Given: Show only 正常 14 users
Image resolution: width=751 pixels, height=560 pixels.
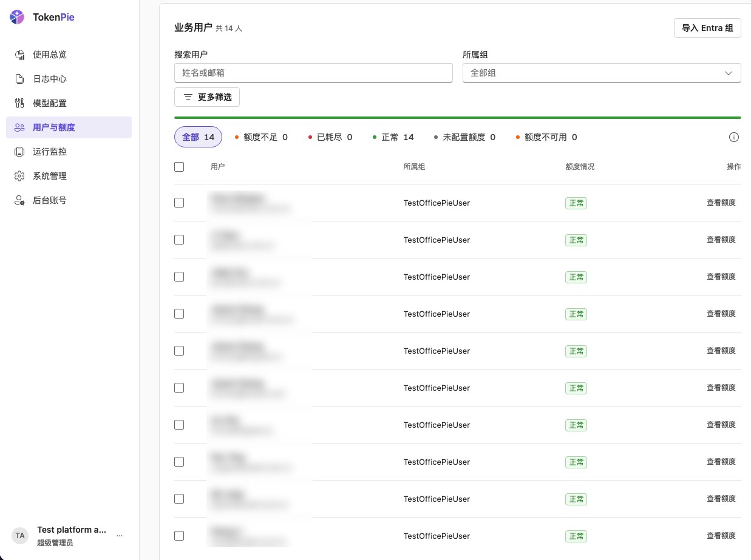Looking at the screenshot, I should (x=393, y=137).
